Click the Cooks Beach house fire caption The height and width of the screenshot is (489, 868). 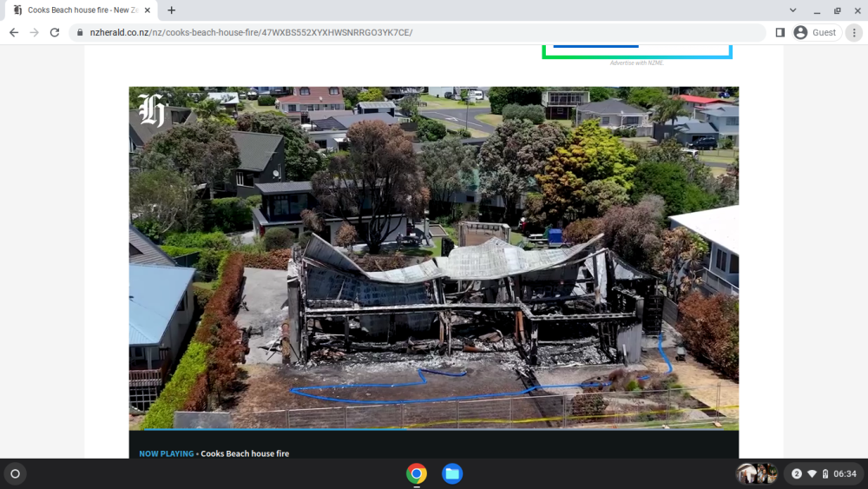pos(245,453)
